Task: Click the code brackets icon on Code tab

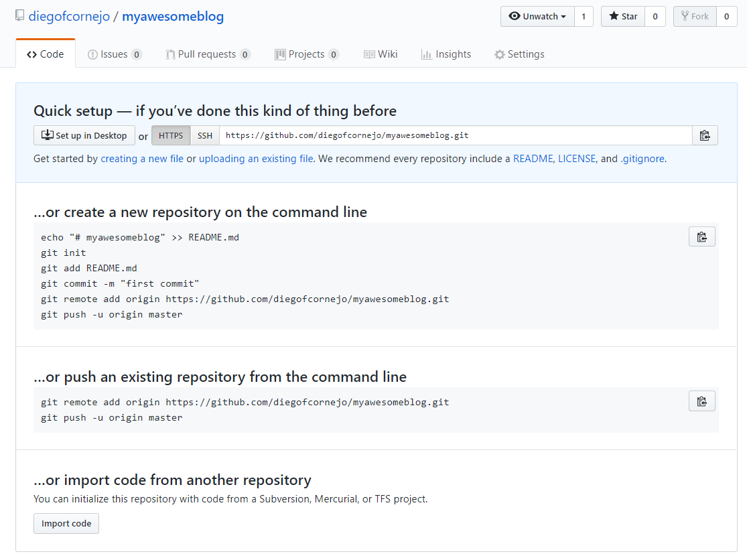Action: click(30, 53)
